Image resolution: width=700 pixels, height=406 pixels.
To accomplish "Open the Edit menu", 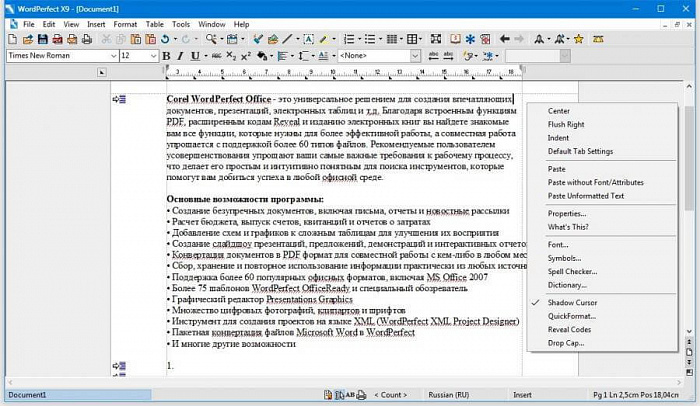I will tap(49, 25).
